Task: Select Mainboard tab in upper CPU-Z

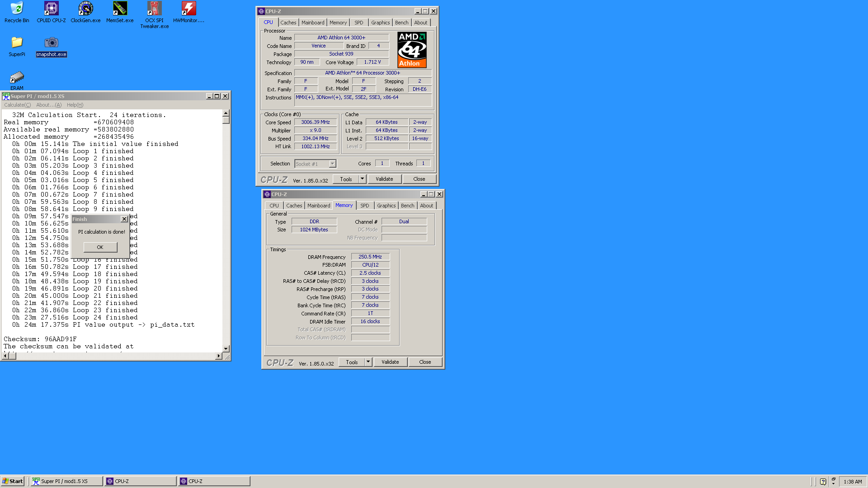Action: pos(313,23)
